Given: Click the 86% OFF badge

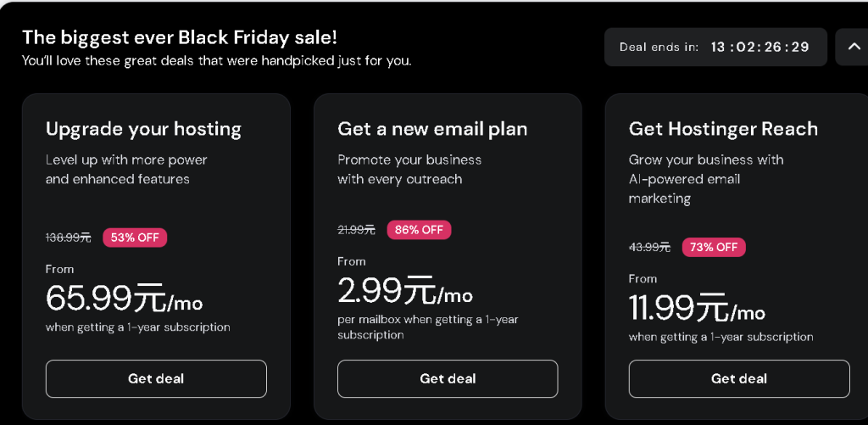Looking at the screenshot, I should (x=420, y=230).
